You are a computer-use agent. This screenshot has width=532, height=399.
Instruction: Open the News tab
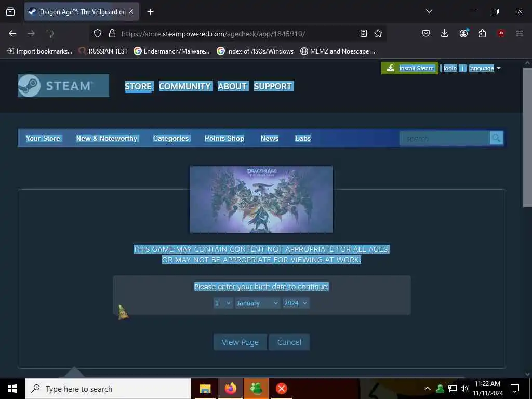[270, 138]
